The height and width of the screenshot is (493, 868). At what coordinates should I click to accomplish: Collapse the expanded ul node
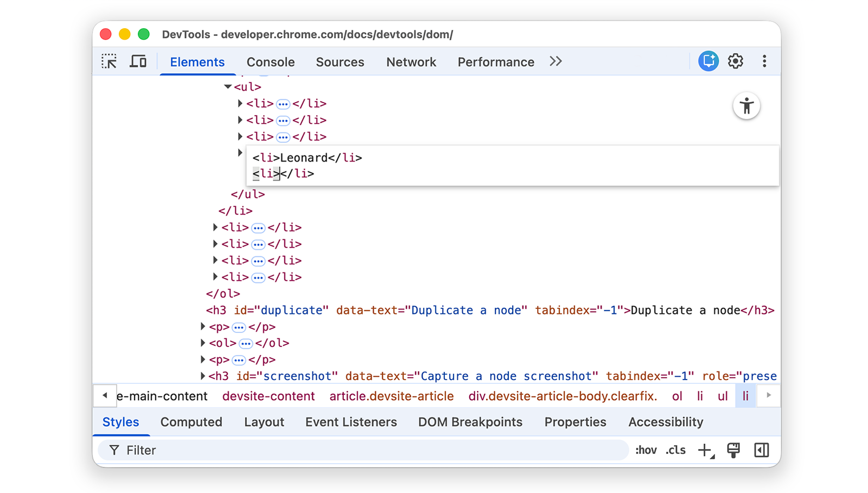[x=227, y=86]
